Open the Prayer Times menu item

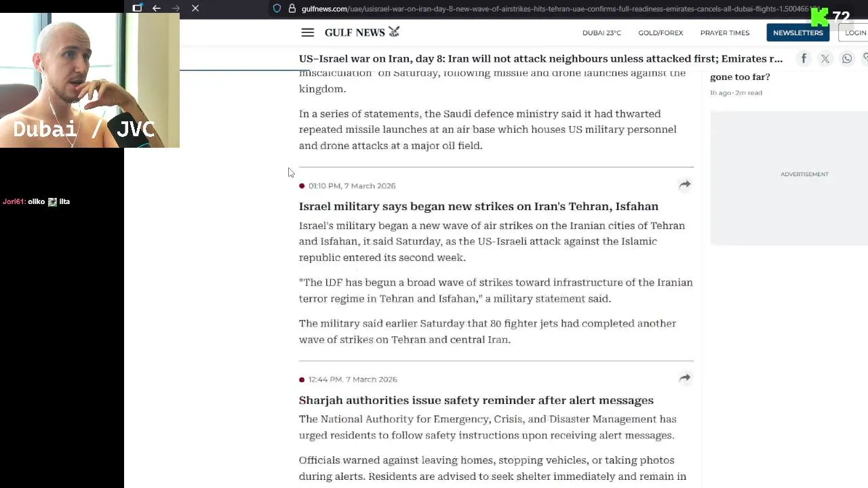tap(725, 33)
